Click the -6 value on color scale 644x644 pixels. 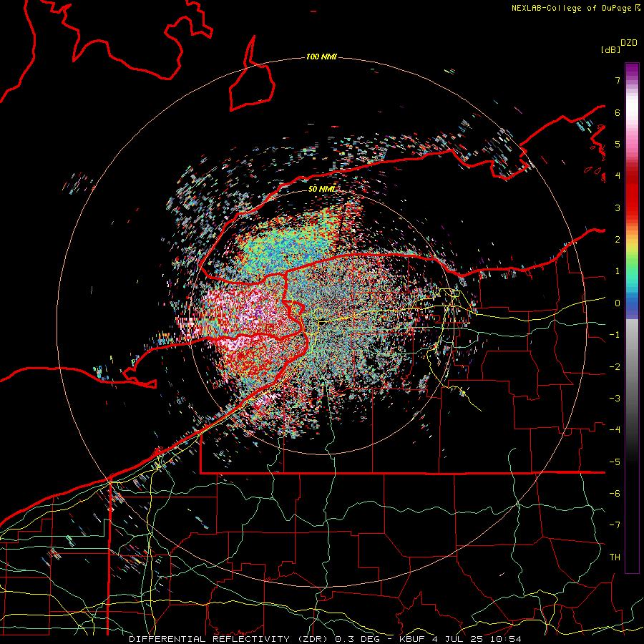click(x=615, y=494)
